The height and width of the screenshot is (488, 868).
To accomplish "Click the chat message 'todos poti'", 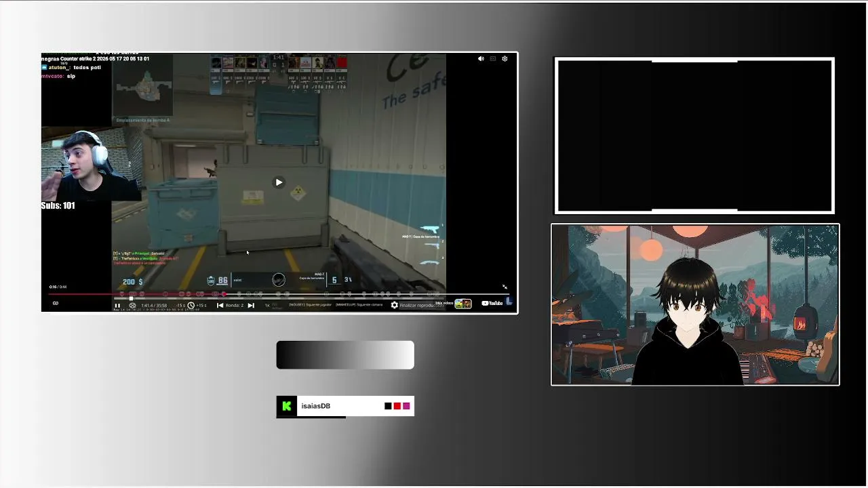I will (x=87, y=68).
